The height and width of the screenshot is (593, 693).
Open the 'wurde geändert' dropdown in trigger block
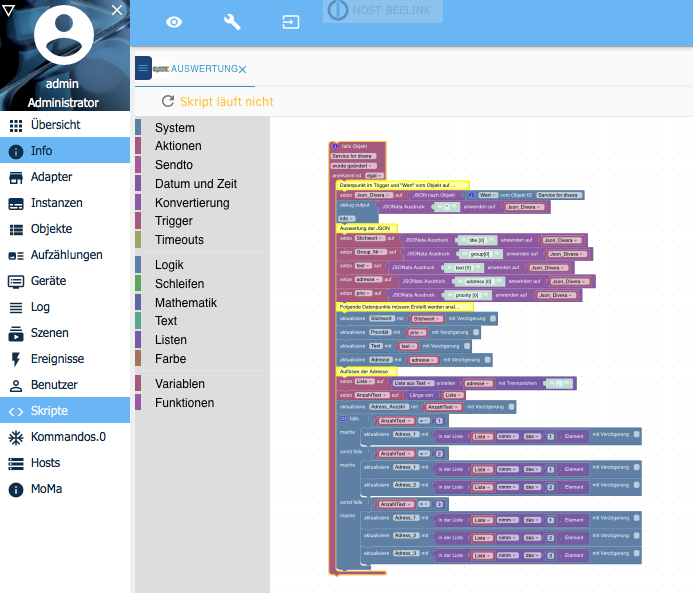coord(351,164)
